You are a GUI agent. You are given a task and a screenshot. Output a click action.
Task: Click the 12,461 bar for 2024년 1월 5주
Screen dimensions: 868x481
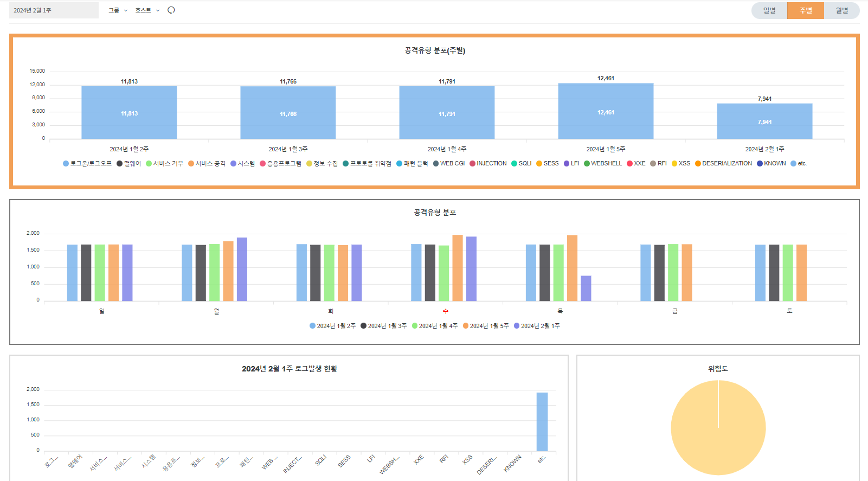coord(606,112)
